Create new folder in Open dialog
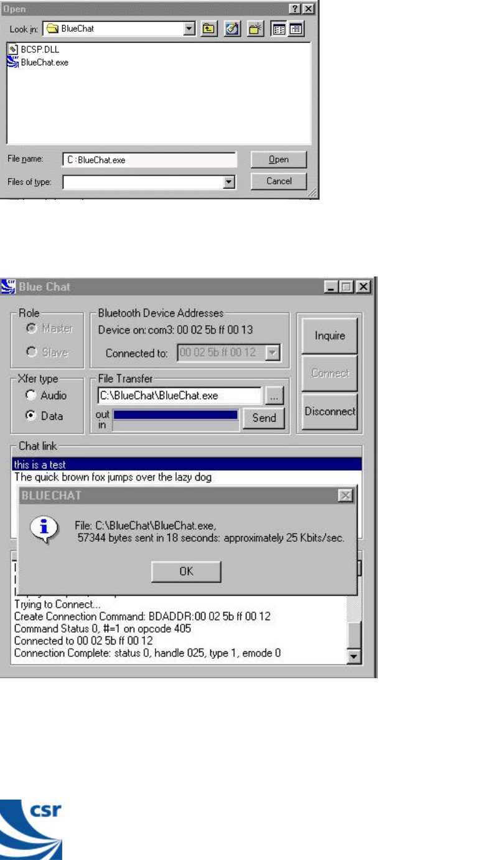This screenshot has width=504, height=860. pyautogui.click(x=256, y=29)
